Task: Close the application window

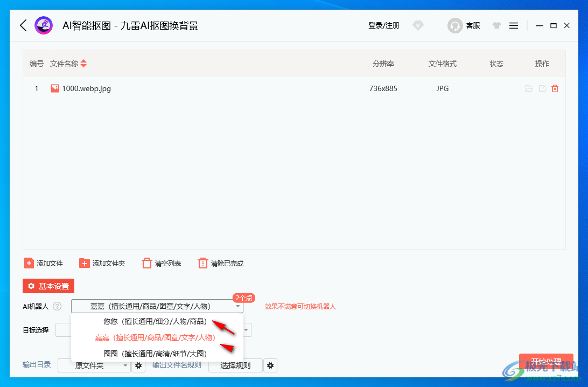Action: coord(567,25)
